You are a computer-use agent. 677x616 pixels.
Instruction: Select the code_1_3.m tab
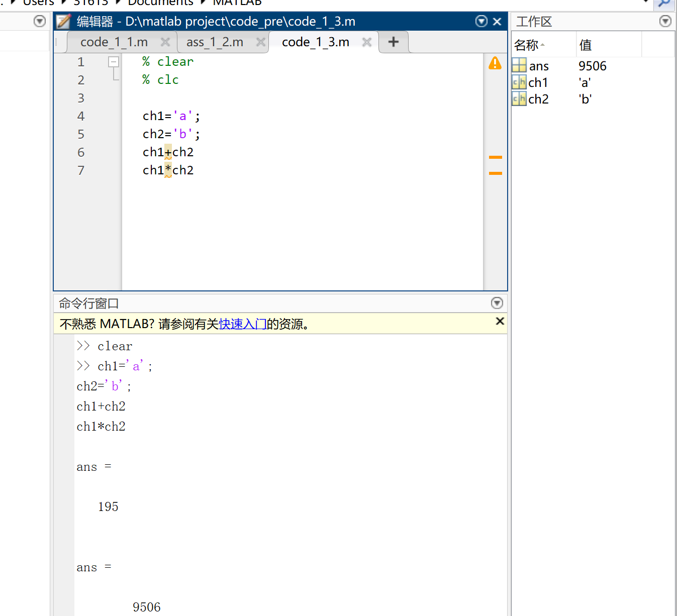click(316, 42)
